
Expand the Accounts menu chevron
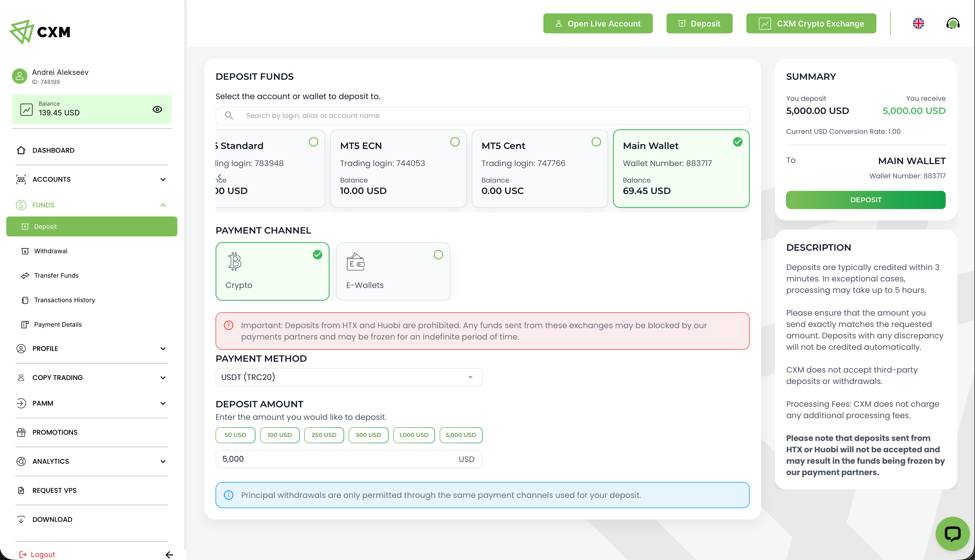(163, 179)
